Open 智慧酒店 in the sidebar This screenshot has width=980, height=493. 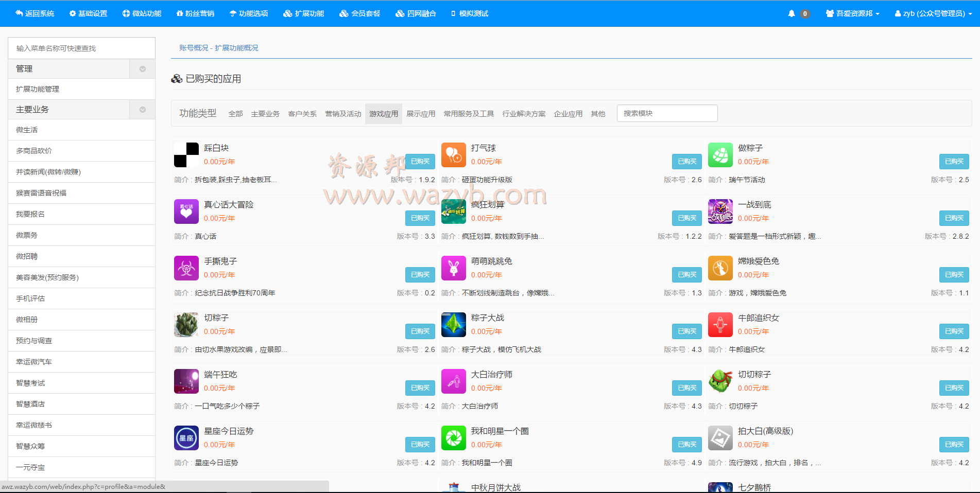(81, 404)
